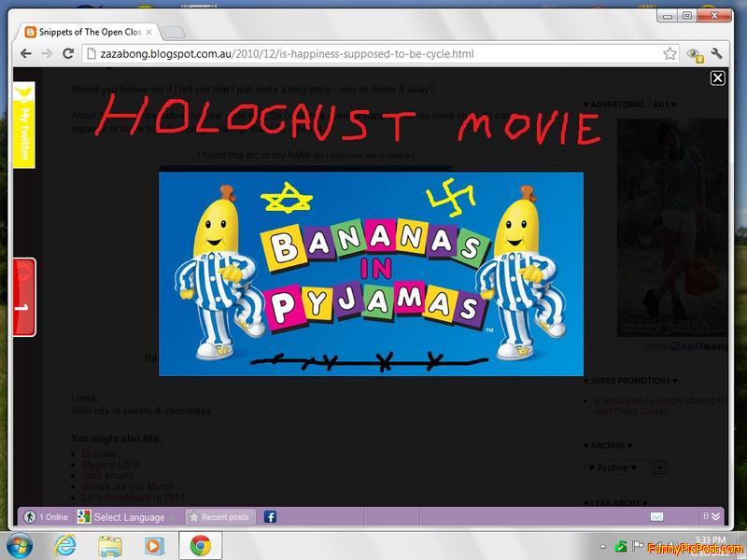Click the address bar URL field
Screen dimensions: 747x560
[373, 54]
